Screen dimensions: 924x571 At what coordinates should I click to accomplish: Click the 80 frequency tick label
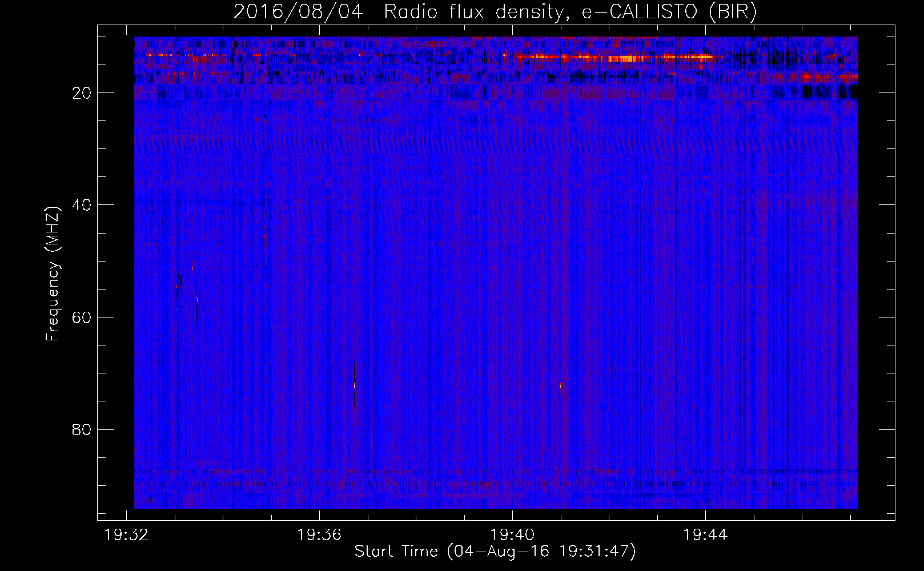click(82, 429)
